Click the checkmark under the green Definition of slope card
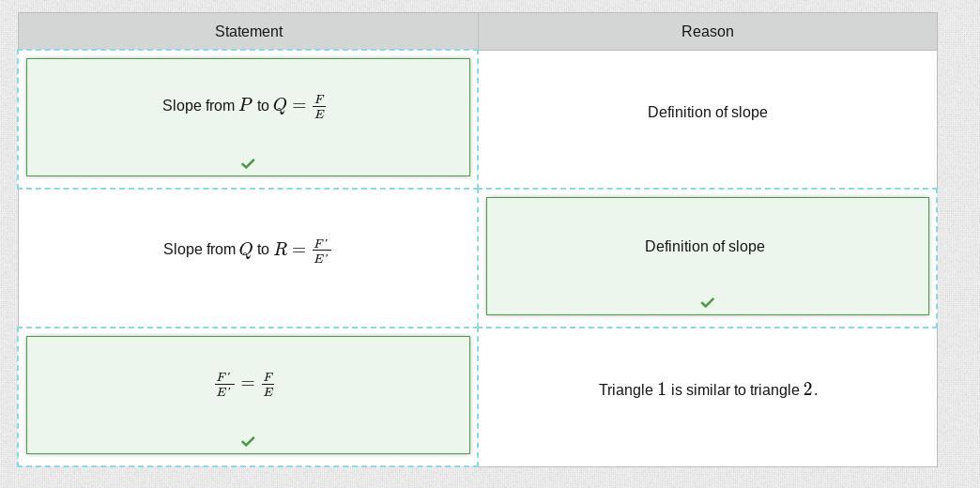 pos(707,302)
